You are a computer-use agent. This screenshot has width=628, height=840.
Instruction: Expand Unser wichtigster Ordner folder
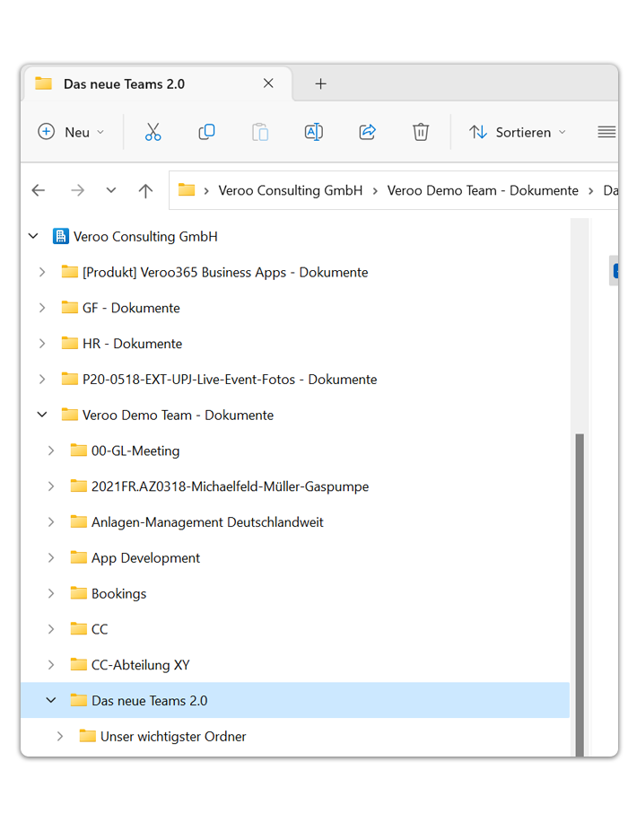[60, 737]
